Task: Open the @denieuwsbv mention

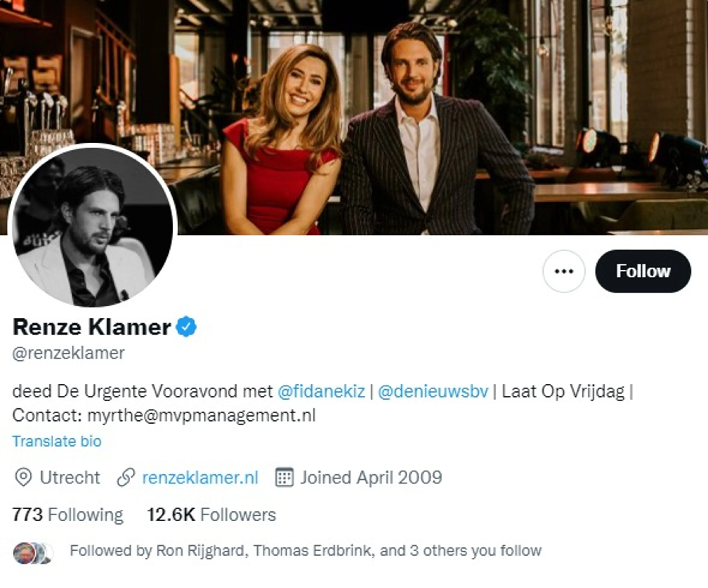Action: tap(433, 391)
